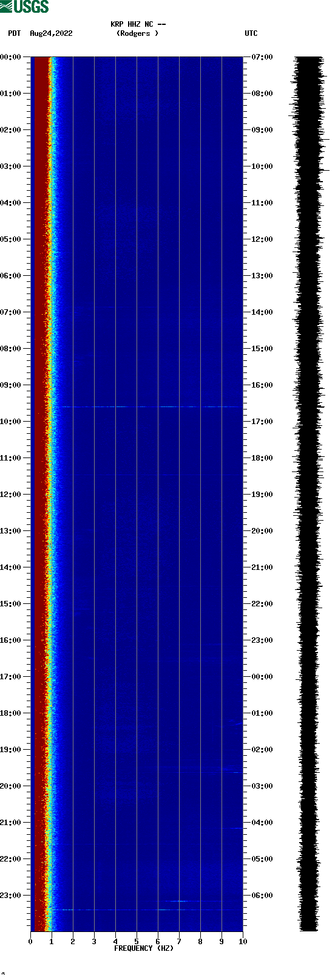Image resolution: width=335 pixels, height=980 pixels.
Task: Click the 7 Hz frequency axis label
Action: pyautogui.click(x=179, y=942)
